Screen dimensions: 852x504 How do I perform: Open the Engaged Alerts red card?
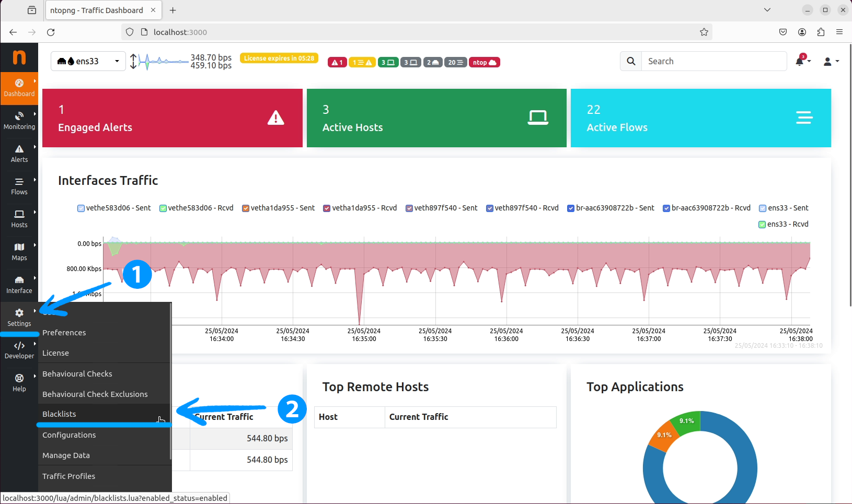point(172,118)
